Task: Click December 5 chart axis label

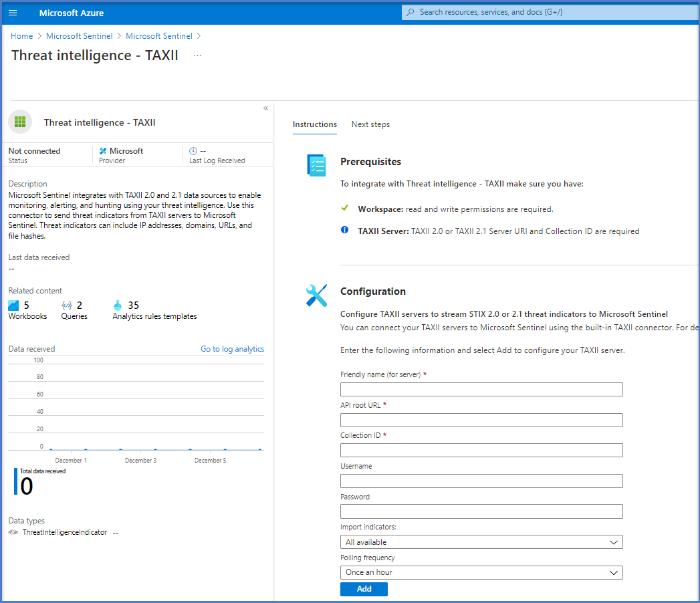Action: pos(211,460)
